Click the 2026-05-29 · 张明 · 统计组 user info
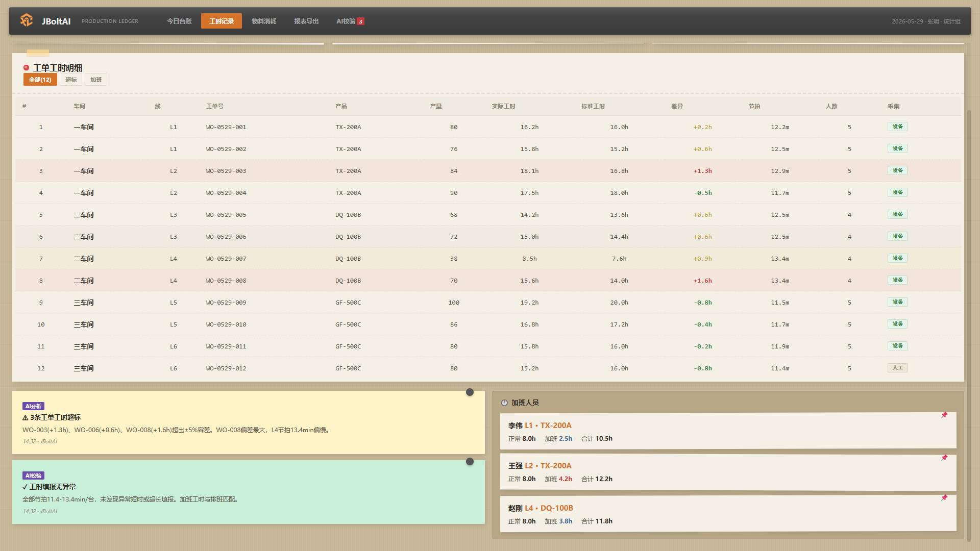Image resolution: width=980 pixels, height=551 pixels. 926,21
